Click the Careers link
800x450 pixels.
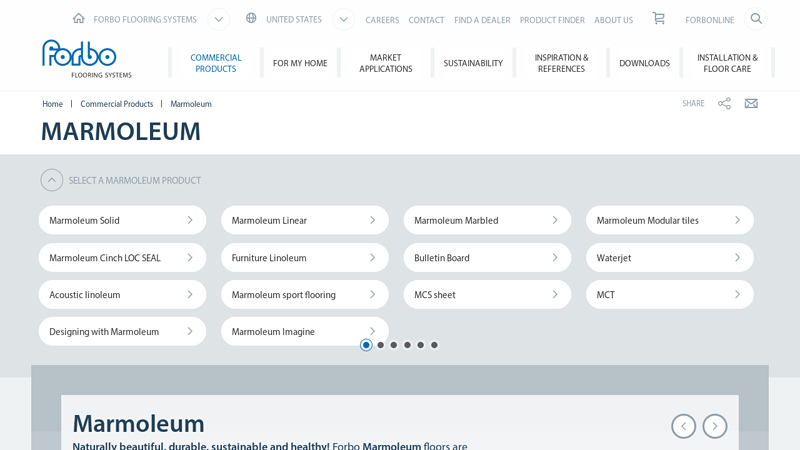click(x=382, y=20)
